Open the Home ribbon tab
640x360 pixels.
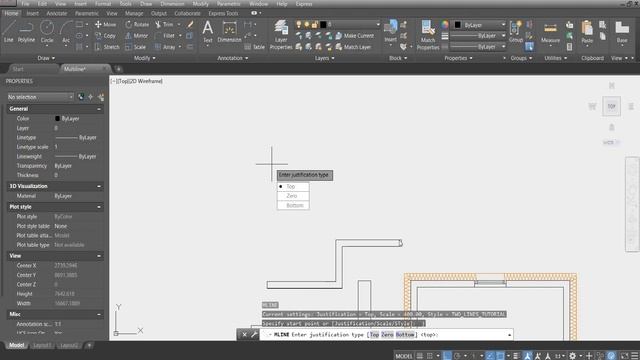click(x=11, y=13)
